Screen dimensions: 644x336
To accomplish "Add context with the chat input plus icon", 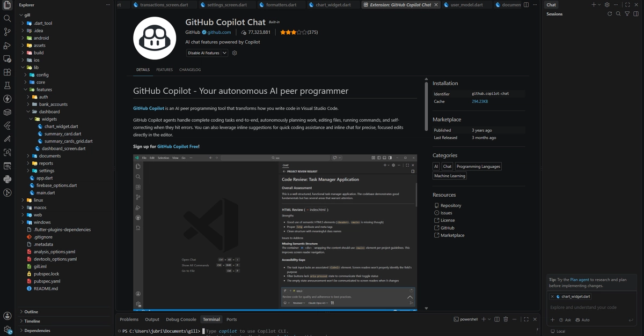I will tap(552, 320).
